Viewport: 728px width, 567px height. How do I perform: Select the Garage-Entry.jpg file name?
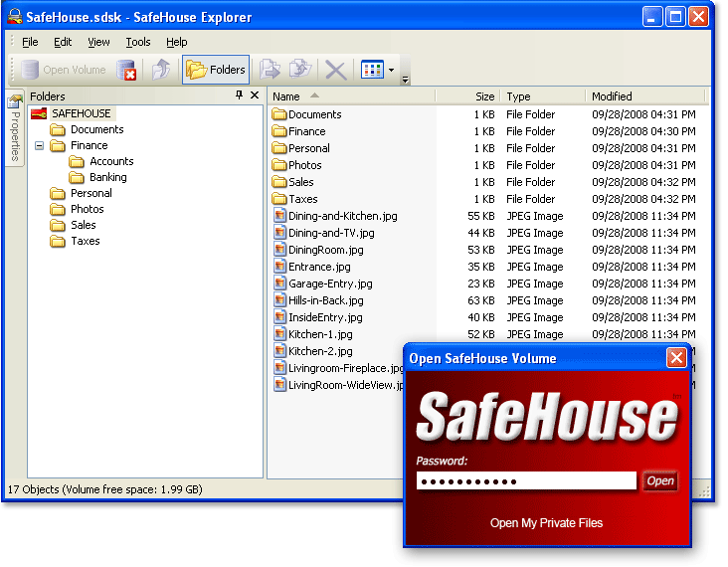(330, 283)
